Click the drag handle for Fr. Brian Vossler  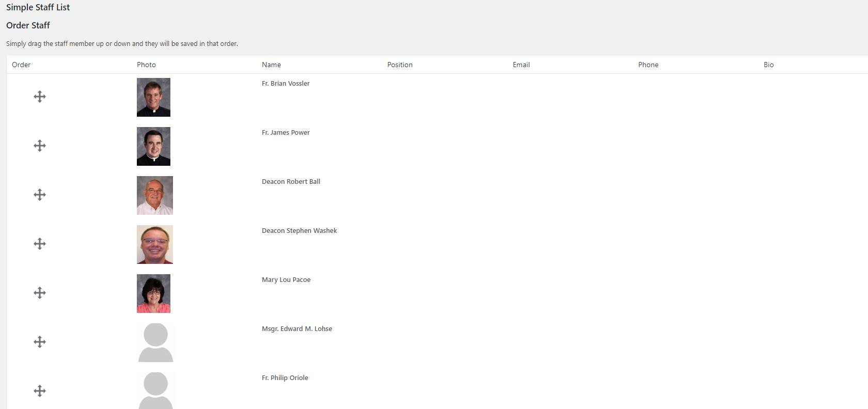click(x=40, y=97)
